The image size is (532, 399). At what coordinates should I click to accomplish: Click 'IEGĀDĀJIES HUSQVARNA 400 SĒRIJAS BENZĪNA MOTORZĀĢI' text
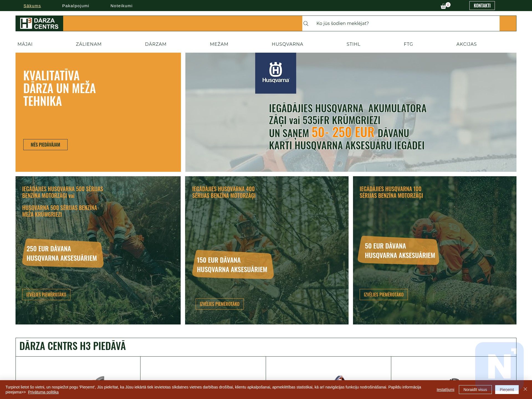pos(224,192)
